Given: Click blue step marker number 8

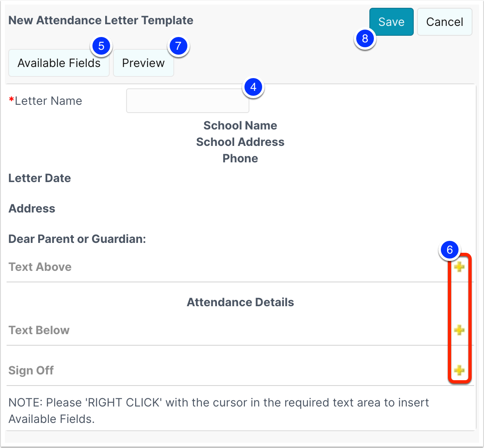Looking at the screenshot, I should [365, 39].
